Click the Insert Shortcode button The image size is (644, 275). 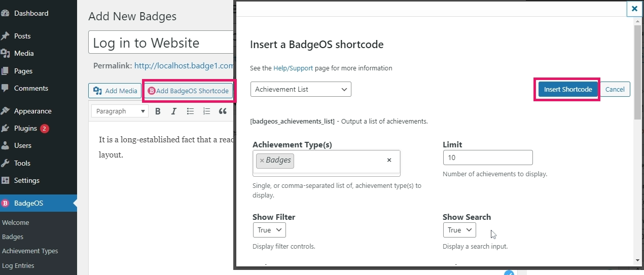point(568,89)
